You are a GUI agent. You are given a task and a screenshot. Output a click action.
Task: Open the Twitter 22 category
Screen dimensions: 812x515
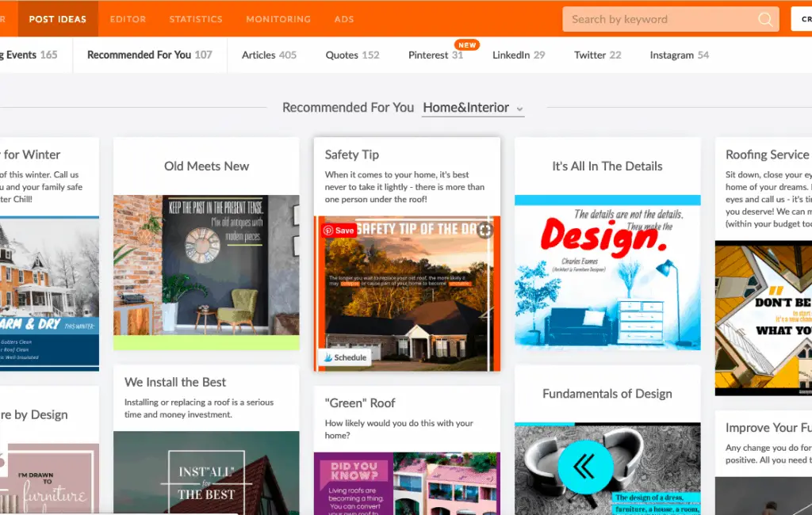point(597,55)
